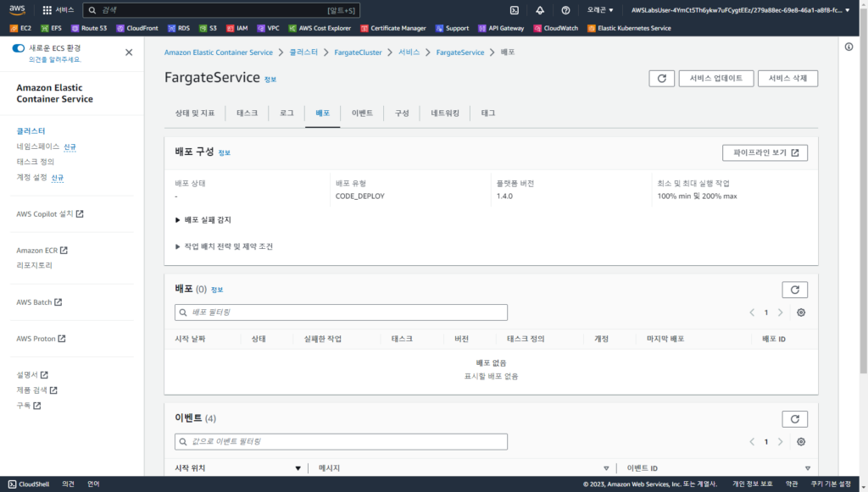Click 서비스 삭제 button
The width and height of the screenshot is (868, 492).
pos(787,79)
